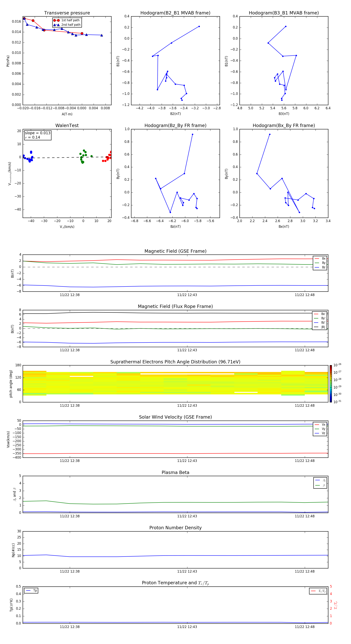This screenshot has width=351, height=644.
Task: Click the 'WalenTest' plot title
Action: (67, 125)
